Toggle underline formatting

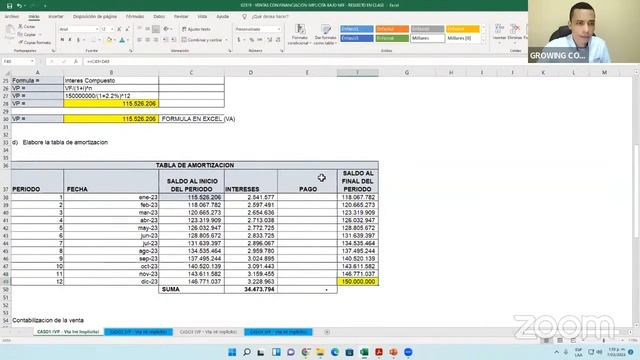pos(78,40)
